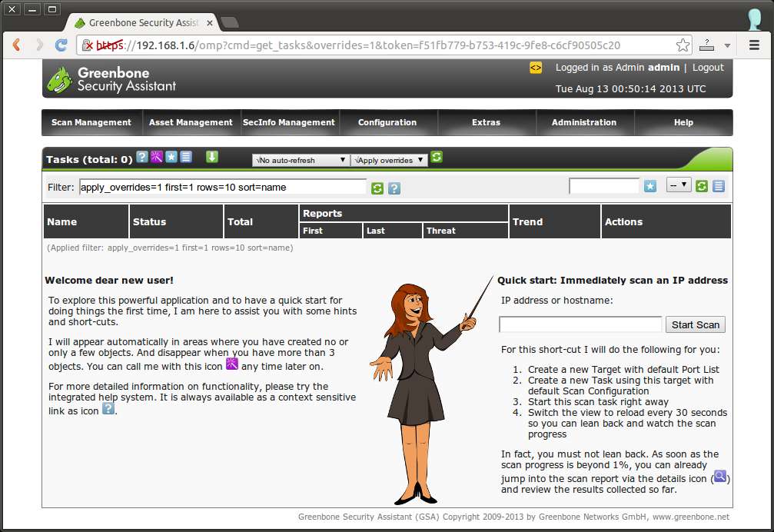Image resolution: width=774 pixels, height=532 pixels.
Task: Click the "Logged in as Admin admin" text
Action: (617, 68)
